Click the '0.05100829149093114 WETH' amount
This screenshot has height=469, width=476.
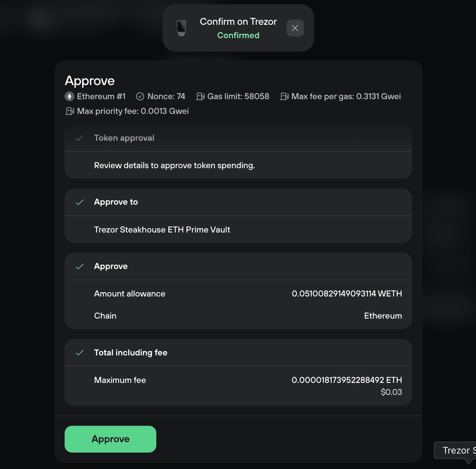(347, 294)
